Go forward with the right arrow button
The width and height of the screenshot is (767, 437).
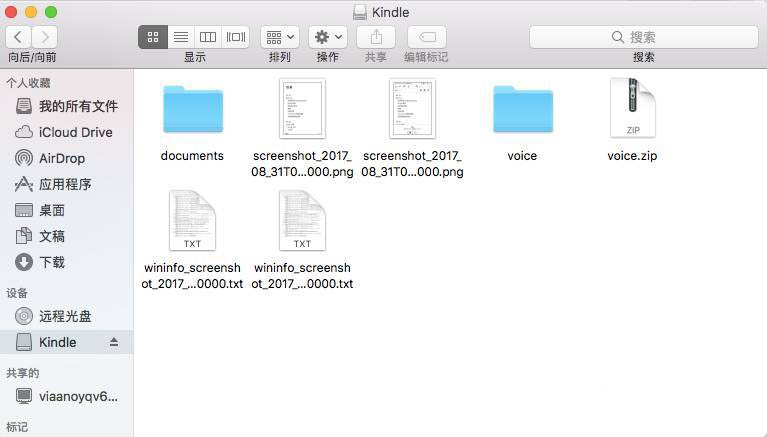click(x=46, y=37)
